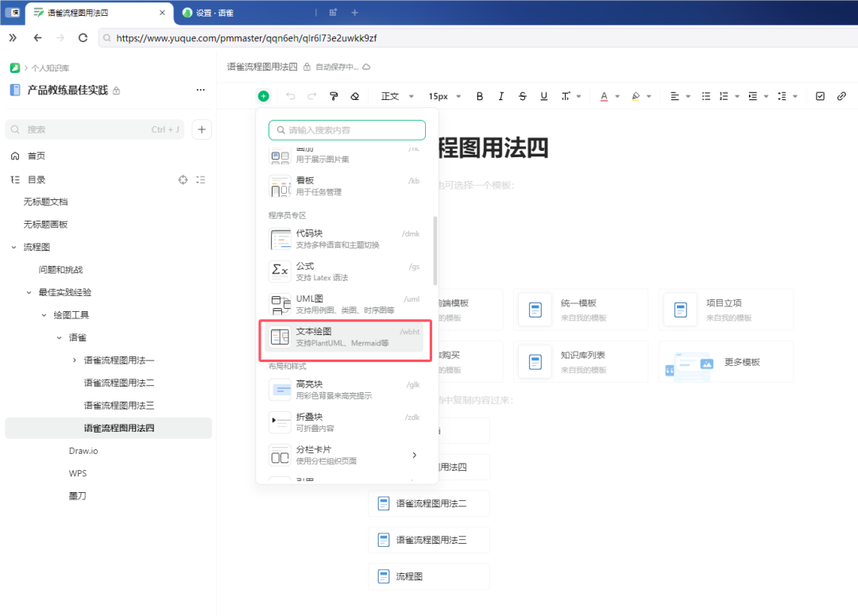Toggle strikethrough formatting
The height and width of the screenshot is (616, 858).
(x=523, y=96)
